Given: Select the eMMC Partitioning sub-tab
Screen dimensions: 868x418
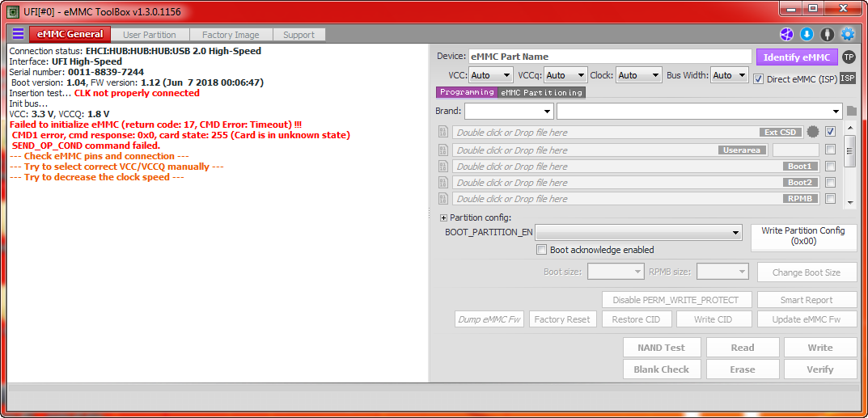Looking at the screenshot, I should tap(541, 92).
